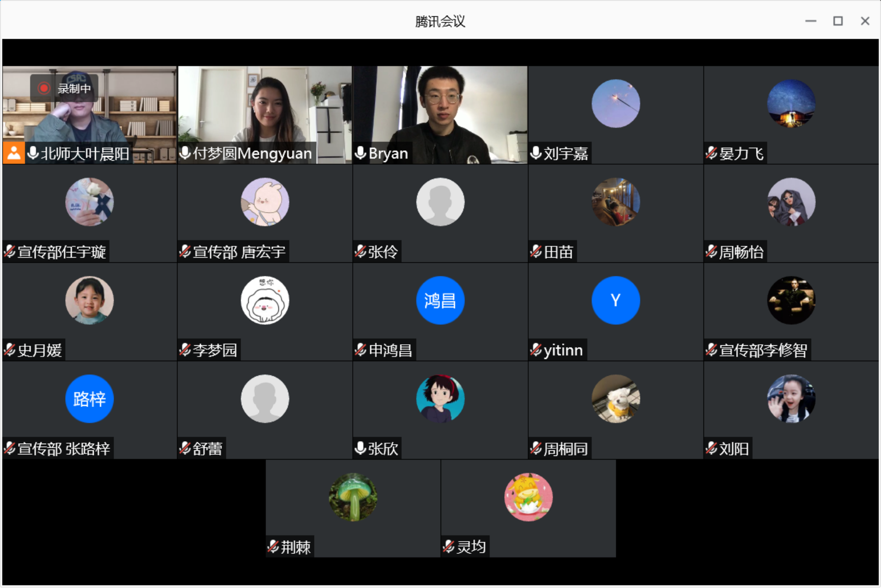Click the muted mic icon beside 荆棘
The image size is (881, 588).
click(273, 547)
